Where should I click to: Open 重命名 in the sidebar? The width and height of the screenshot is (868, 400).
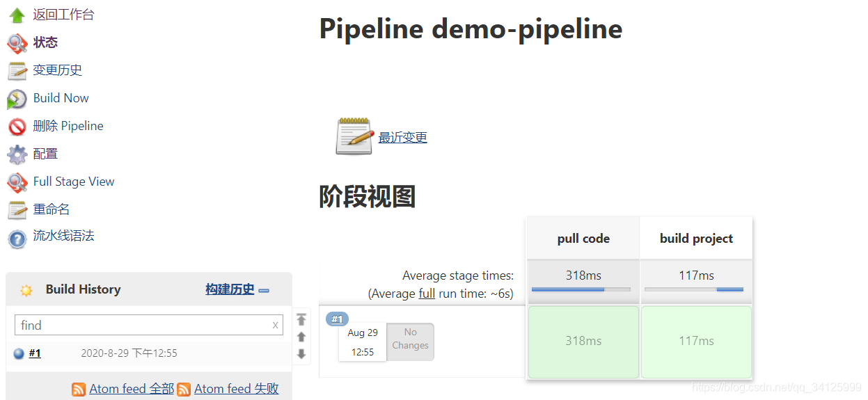[x=51, y=209]
